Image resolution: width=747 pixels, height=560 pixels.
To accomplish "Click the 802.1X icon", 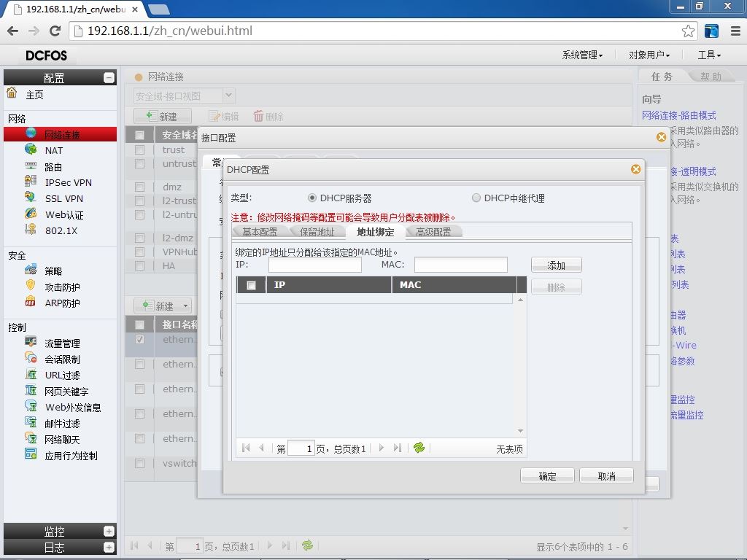I will click(31, 230).
